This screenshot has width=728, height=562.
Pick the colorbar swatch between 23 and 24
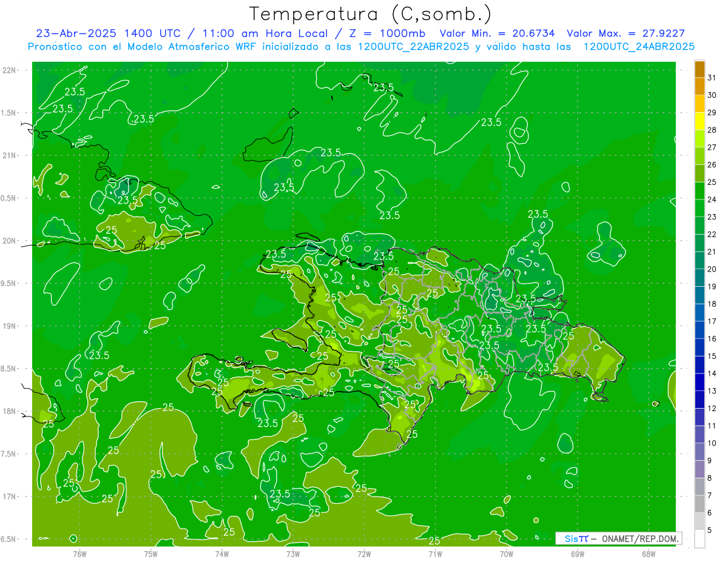(699, 208)
